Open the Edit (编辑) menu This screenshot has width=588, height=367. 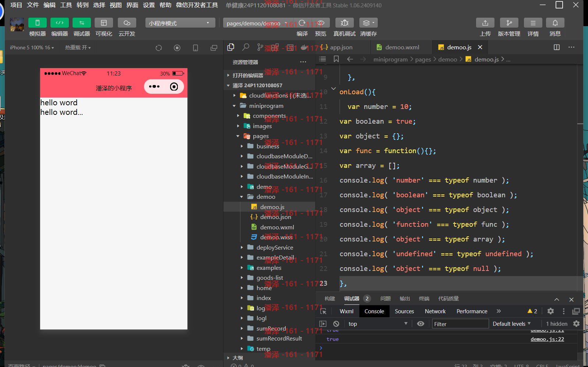(x=49, y=5)
